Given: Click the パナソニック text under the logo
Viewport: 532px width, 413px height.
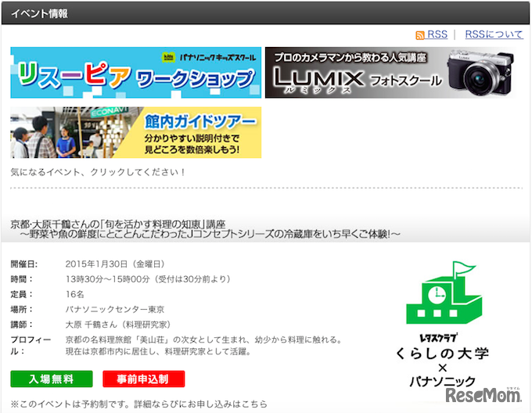Looking at the screenshot, I should 443,382.
